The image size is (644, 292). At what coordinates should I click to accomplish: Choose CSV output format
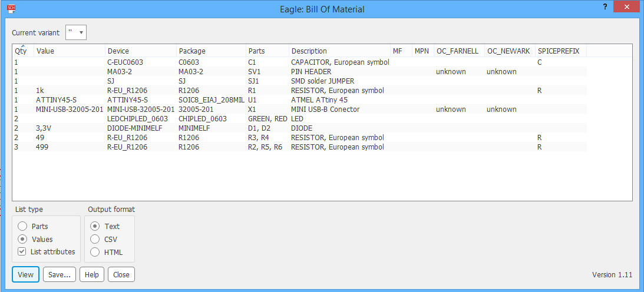95,239
